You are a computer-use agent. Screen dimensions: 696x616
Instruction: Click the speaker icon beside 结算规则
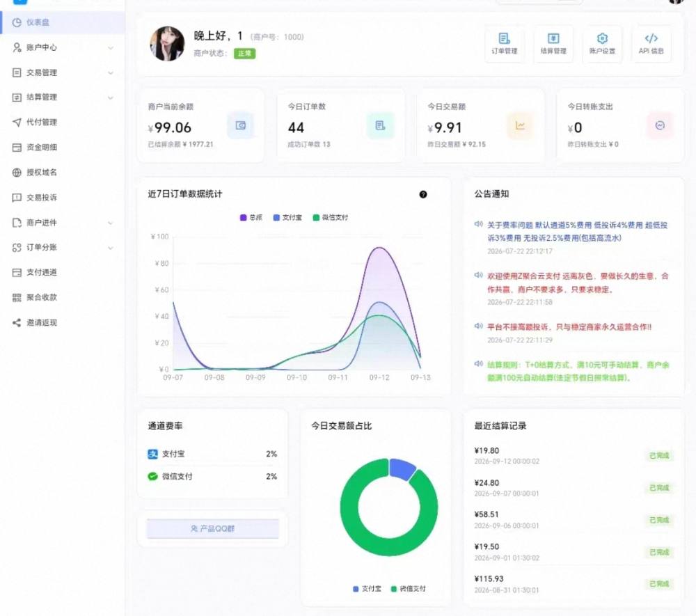479,364
